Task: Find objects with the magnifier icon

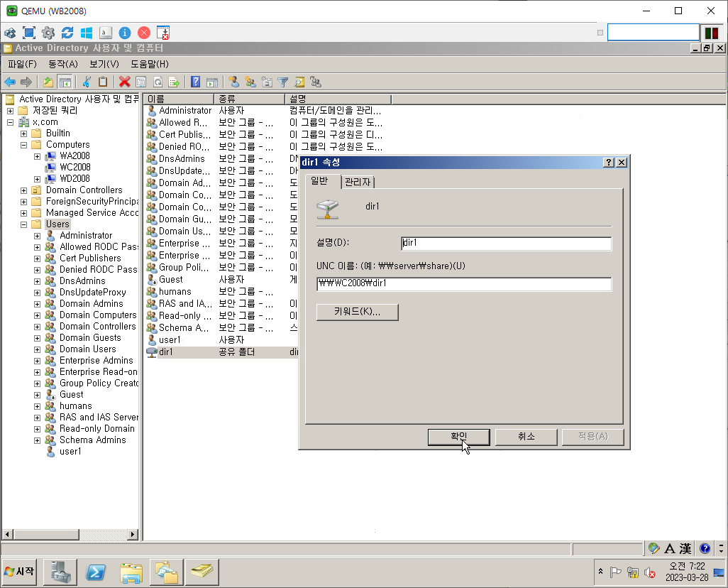Action: 299,82
